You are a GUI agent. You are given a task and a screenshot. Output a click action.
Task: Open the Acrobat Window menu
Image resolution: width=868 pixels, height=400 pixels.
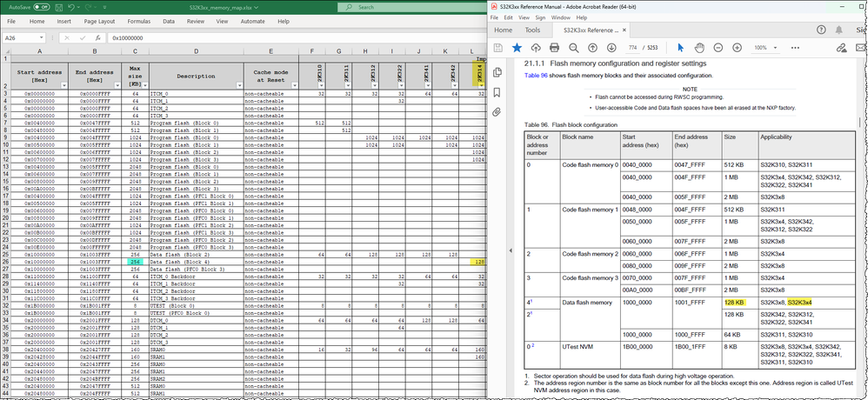pos(561,17)
